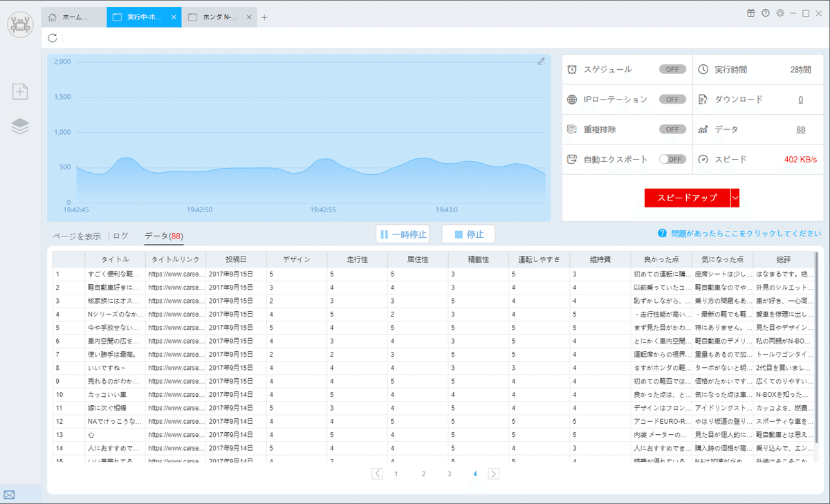Toggle the IPローテーション switch
The width and height of the screenshot is (830, 504).
672,99
